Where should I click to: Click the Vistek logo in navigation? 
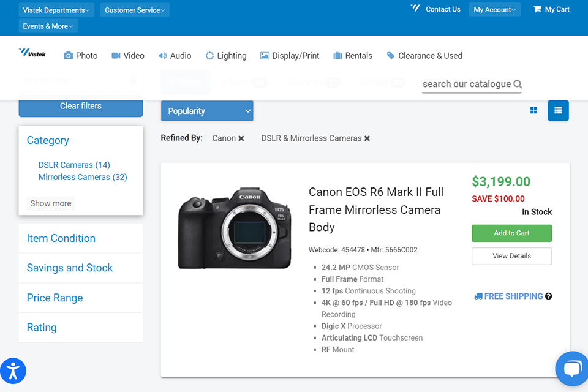coord(32,53)
